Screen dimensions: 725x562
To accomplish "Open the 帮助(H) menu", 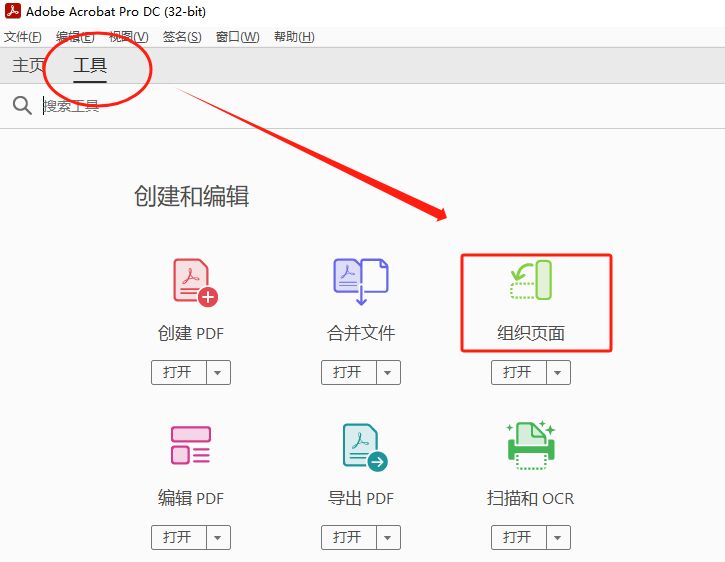I will pyautogui.click(x=294, y=37).
